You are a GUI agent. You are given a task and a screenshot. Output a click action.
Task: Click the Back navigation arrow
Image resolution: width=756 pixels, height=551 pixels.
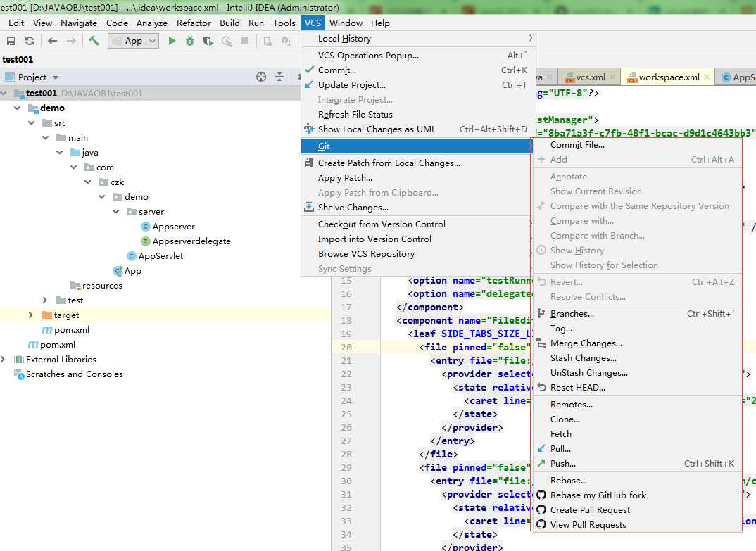(x=52, y=41)
